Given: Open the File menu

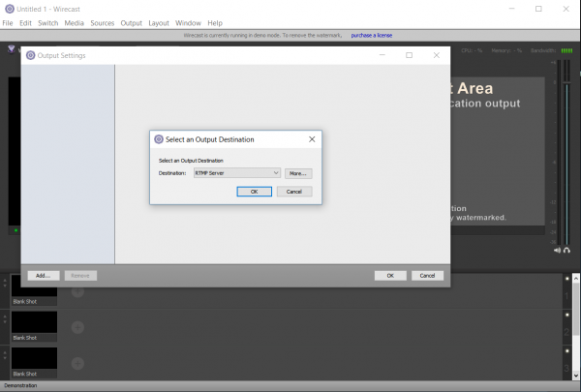Looking at the screenshot, I should [x=8, y=23].
